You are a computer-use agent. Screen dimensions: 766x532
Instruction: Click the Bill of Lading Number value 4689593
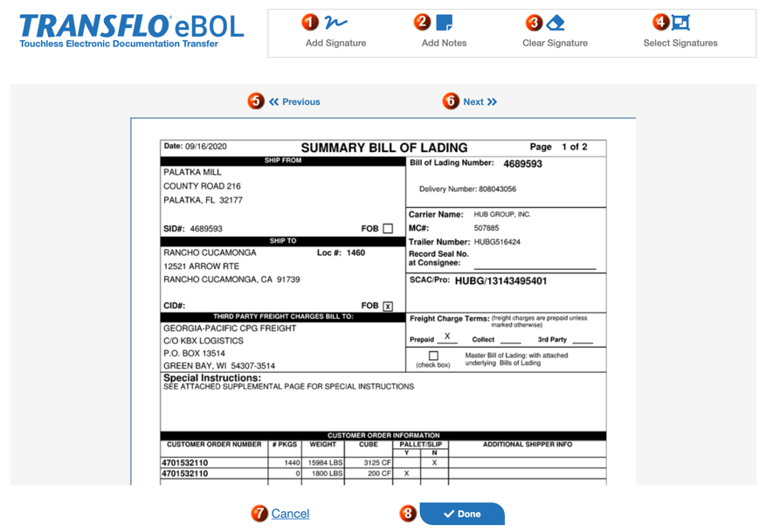pos(522,163)
